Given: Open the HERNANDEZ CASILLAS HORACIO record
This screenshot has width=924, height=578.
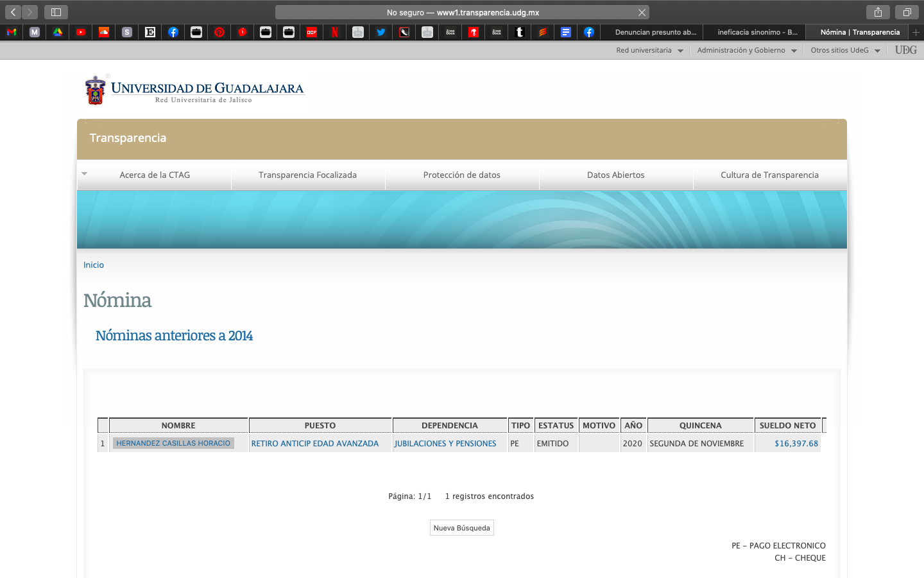Looking at the screenshot, I should [173, 443].
